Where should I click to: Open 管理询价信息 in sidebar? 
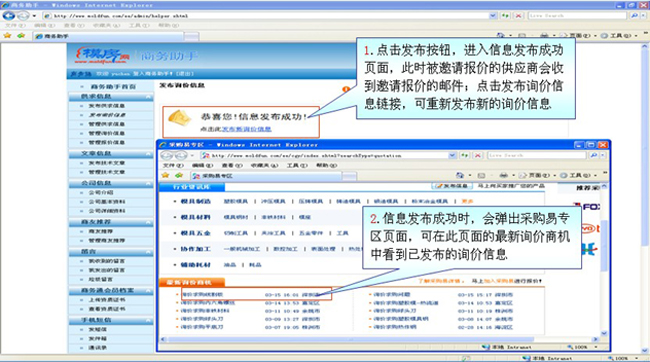coord(107,133)
